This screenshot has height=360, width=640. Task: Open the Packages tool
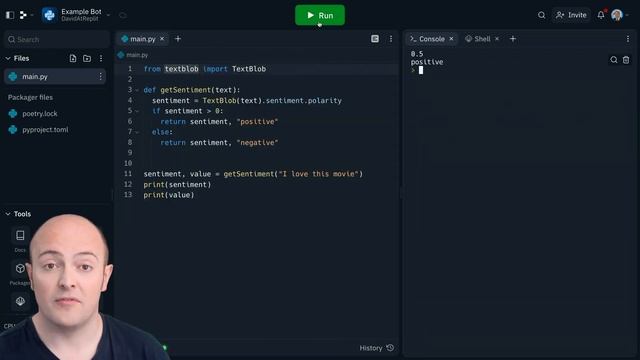[20, 269]
